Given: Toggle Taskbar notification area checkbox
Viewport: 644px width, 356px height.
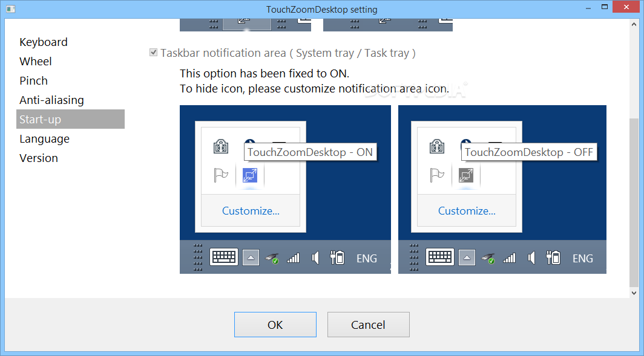Looking at the screenshot, I should click(153, 53).
